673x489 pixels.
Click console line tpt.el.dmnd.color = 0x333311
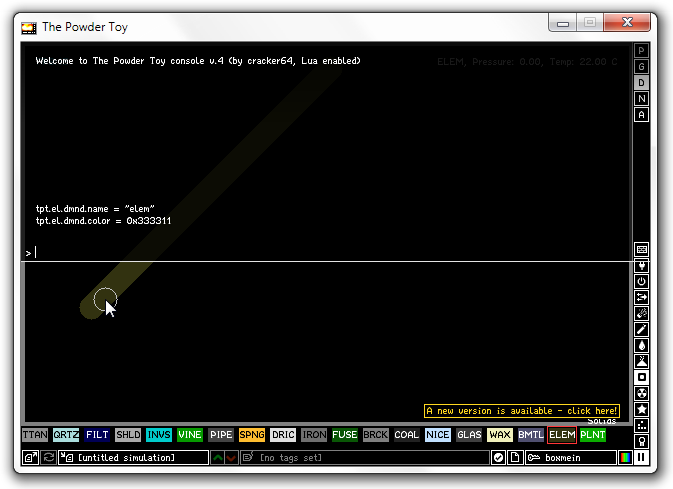tap(103, 221)
